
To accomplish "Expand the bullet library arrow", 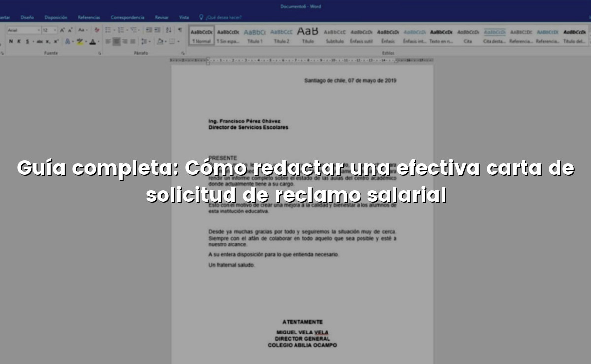I will click(x=114, y=30).
